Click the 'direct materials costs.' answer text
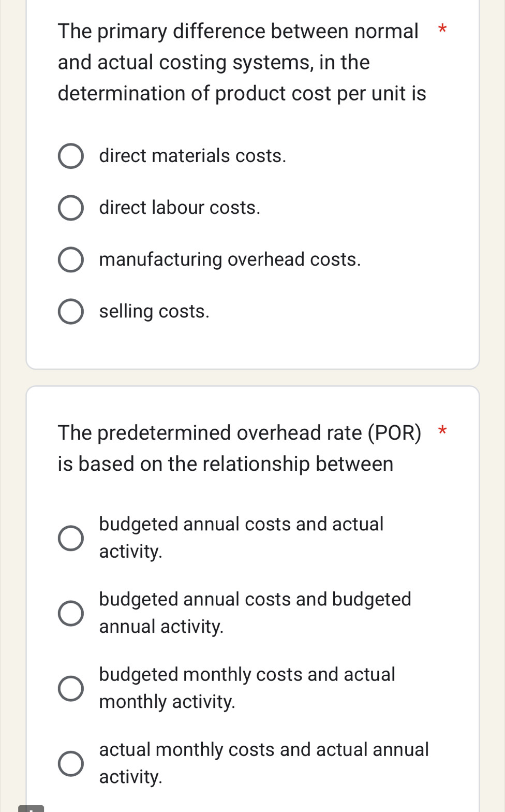 (192, 156)
